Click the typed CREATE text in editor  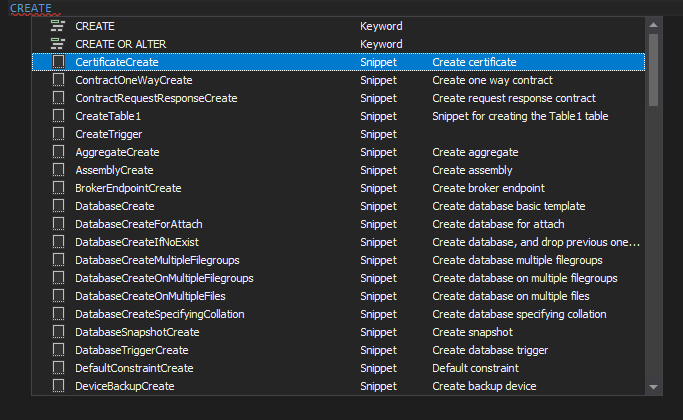tap(31, 8)
